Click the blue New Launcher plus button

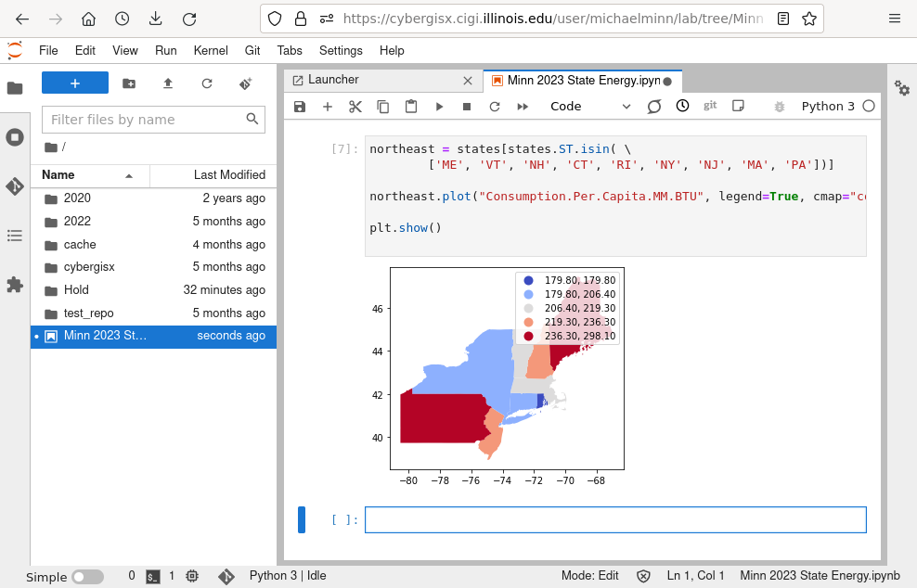pyautogui.click(x=75, y=83)
